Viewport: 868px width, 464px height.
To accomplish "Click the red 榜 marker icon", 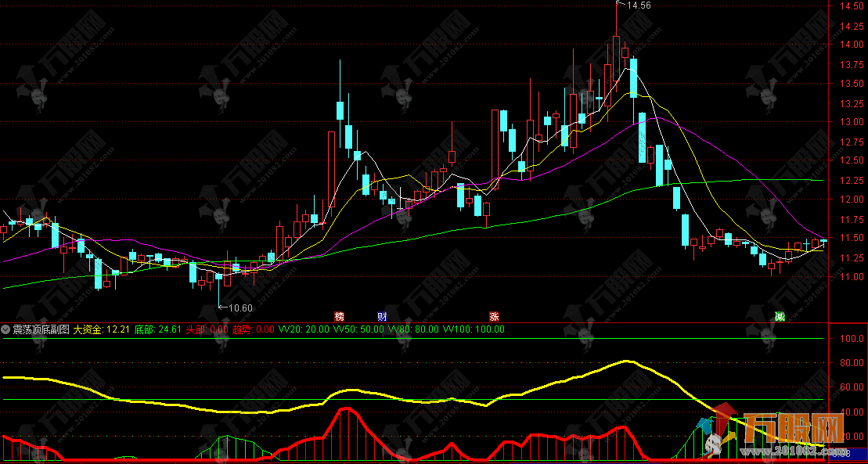I will point(340,317).
